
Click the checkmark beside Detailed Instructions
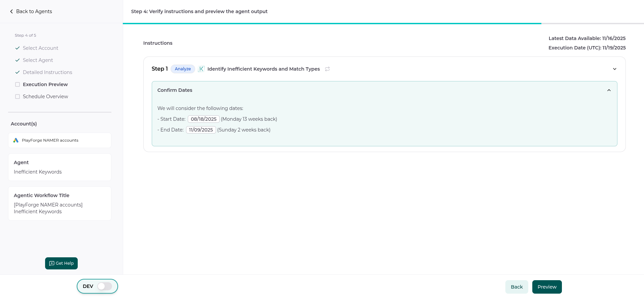pos(17,72)
